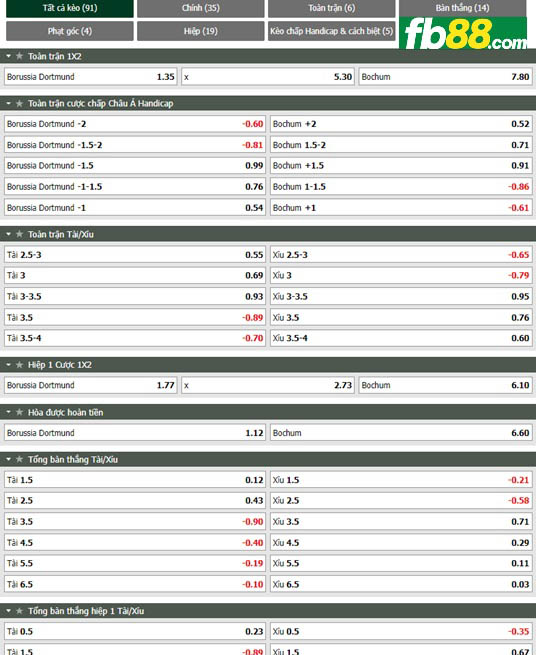Collapse the Toàn trận Tài/Xỉu section
This screenshot has height=655, width=536.
(x=8, y=234)
